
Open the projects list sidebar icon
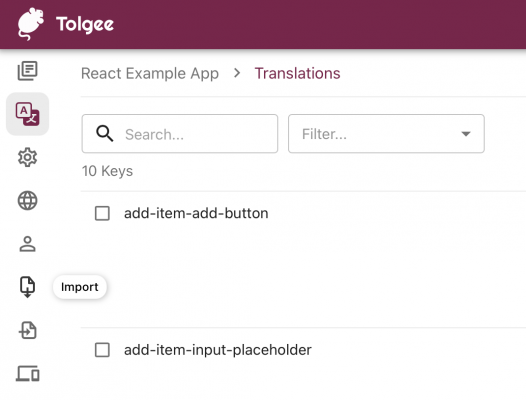[x=28, y=71]
